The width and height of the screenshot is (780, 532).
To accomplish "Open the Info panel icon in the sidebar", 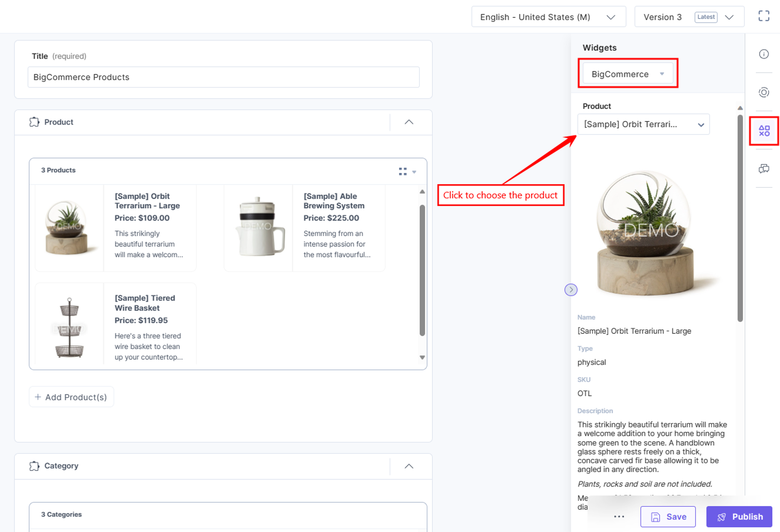I will (764, 54).
